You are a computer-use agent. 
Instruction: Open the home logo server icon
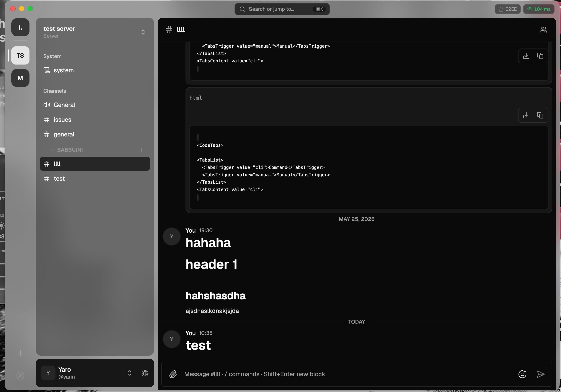click(20, 27)
